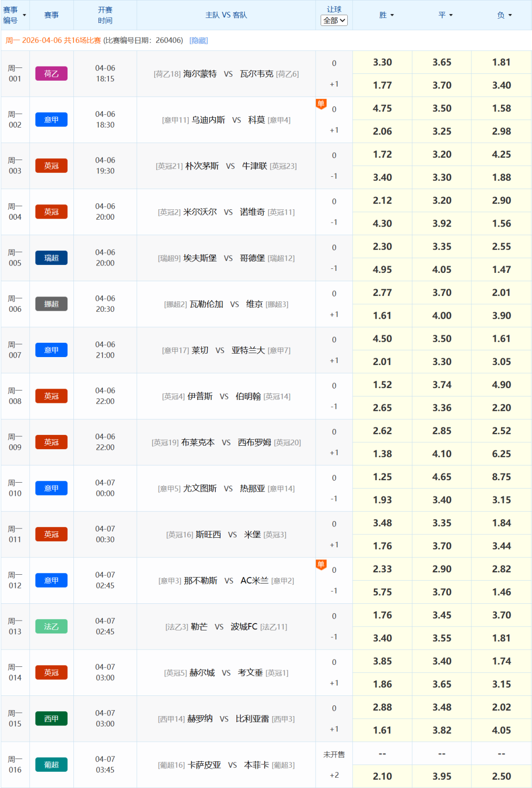Viewport: 532px width, 788px height.
Task: Open the 负 column dropdown arrow
Action: tap(510, 15)
